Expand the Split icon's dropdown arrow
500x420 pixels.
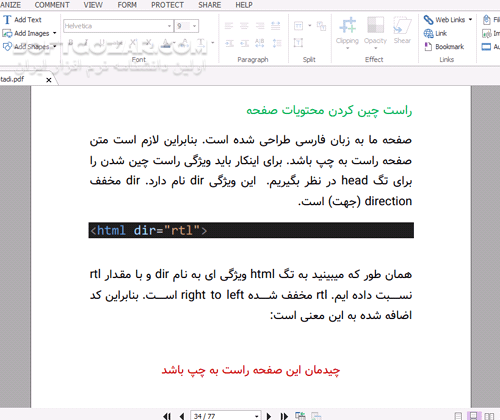310,25
